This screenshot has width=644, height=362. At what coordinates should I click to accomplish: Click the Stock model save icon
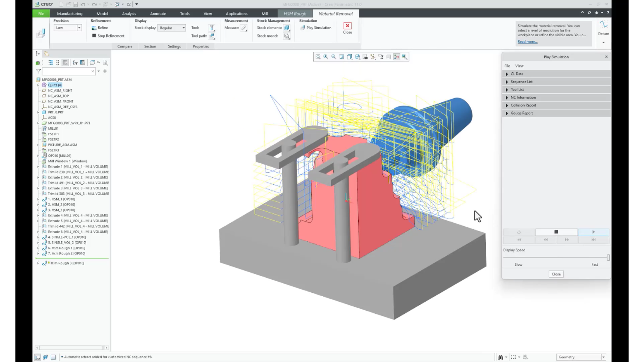click(287, 36)
